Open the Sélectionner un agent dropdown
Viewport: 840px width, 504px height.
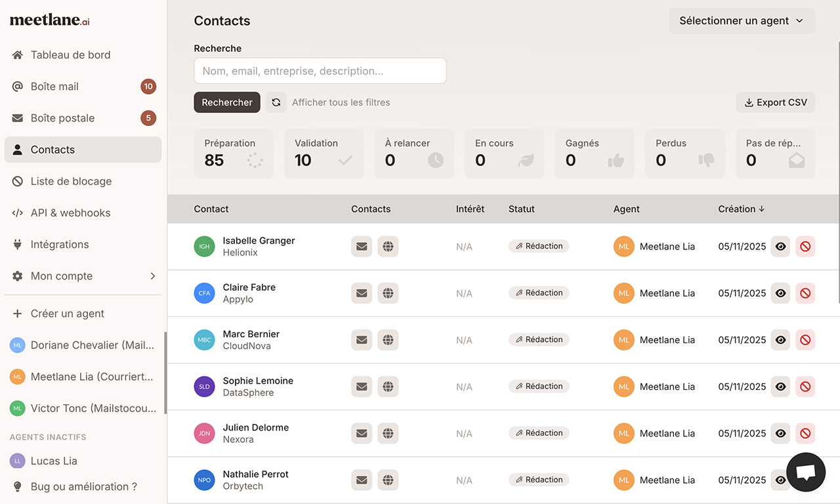(742, 21)
